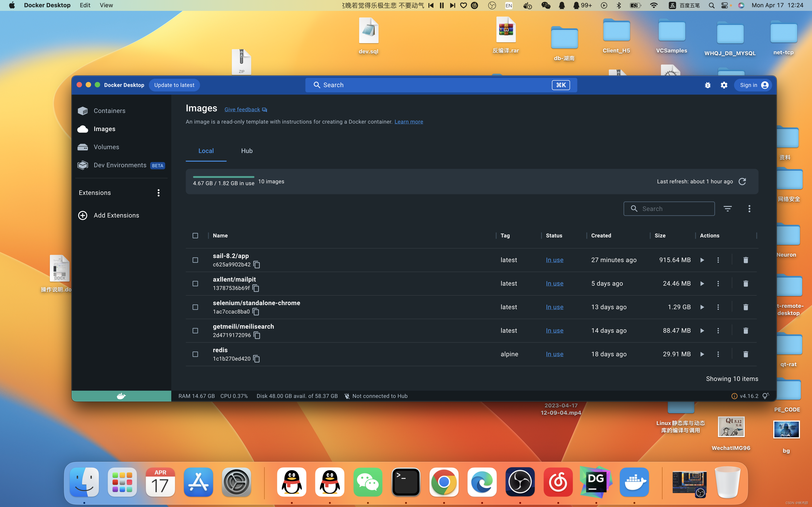Run the redis image
This screenshot has height=507, width=812.
[702, 354]
